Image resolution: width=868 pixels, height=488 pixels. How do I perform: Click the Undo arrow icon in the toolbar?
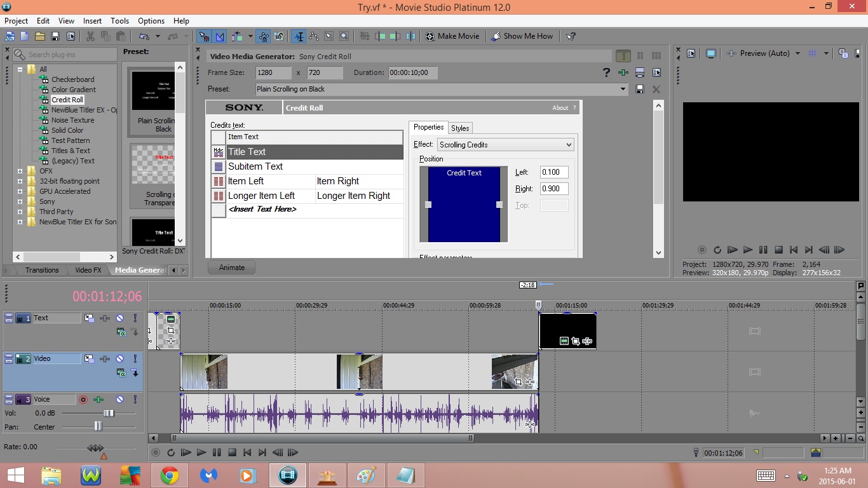click(144, 36)
